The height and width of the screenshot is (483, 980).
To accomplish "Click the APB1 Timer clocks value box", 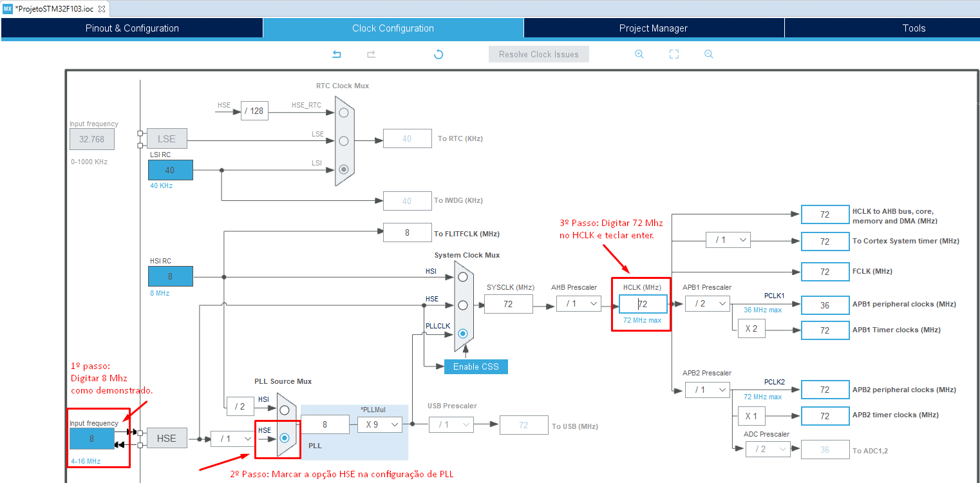I will [x=825, y=330].
